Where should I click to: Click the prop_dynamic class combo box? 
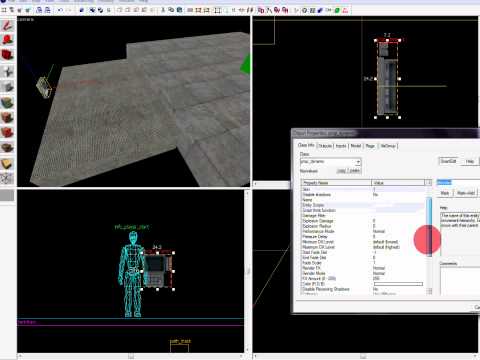330,162
